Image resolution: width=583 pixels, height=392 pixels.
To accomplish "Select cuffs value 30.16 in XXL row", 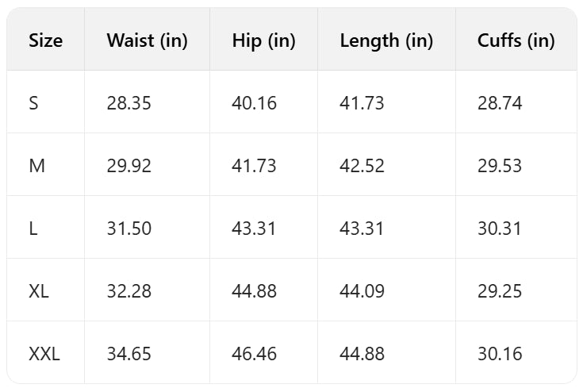I will 500,354.
